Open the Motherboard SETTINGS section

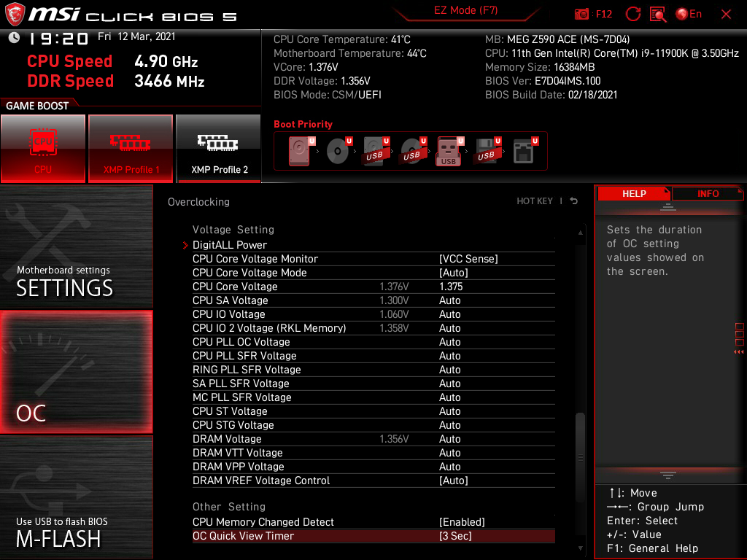pyautogui.click(x=76, y=246)
